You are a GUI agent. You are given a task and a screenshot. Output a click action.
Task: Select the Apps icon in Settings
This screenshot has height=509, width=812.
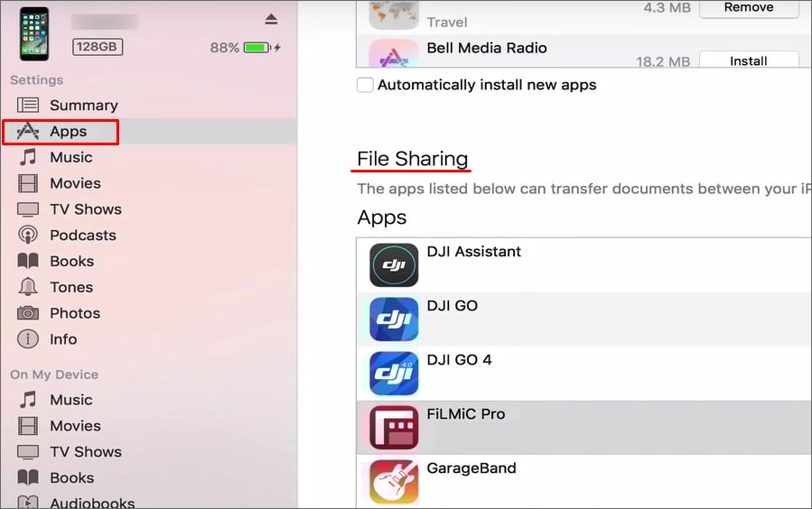coord(28,132)
